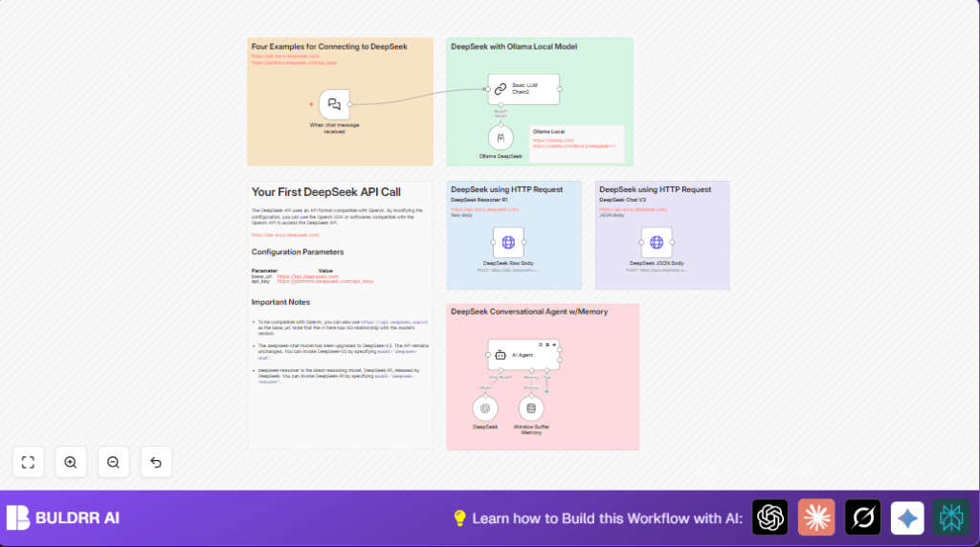Open the api_key platform.deepseek.com link
Viewport: 980px width, 547px height.
(x=324, y=282)
